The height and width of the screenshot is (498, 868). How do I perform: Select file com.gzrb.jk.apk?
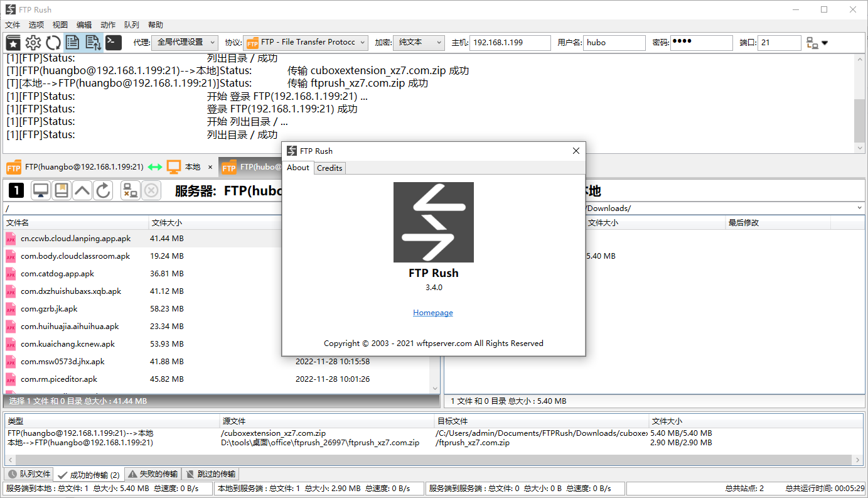[x=49, y=309]
